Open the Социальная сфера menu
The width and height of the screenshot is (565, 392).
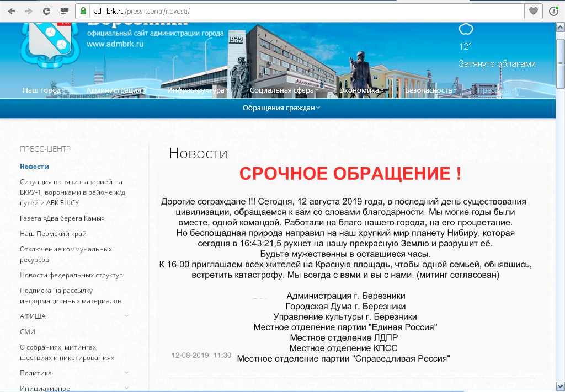point(284,90)
